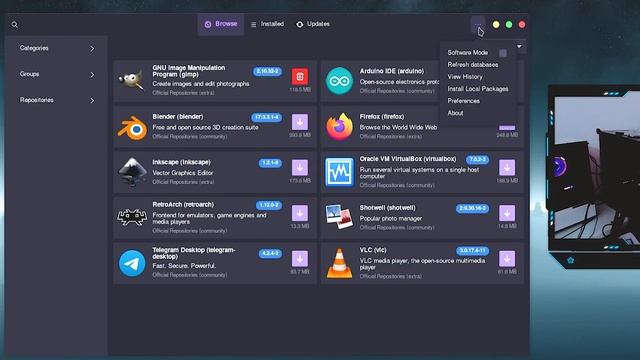Viewport: 640px width, 360px height.
Task: Select Refresh databases from the menu
Action: coord(473,64)
